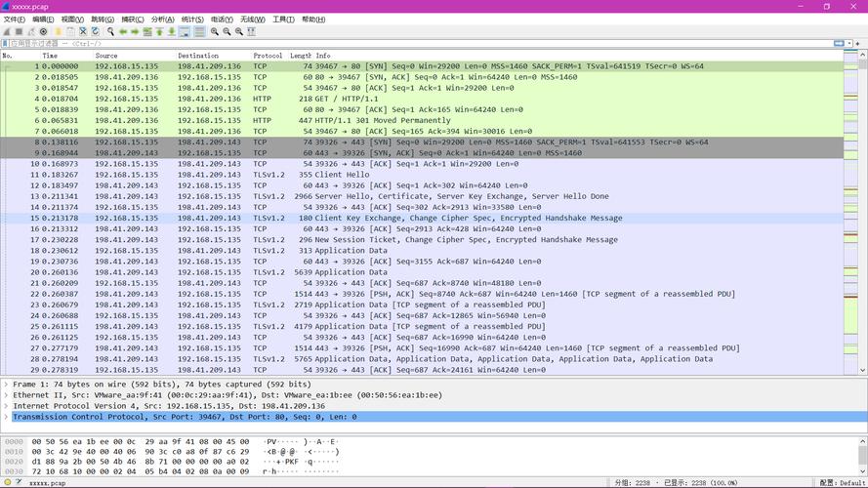
Task: Sort by the Info column header
Action: pos(578,56)
